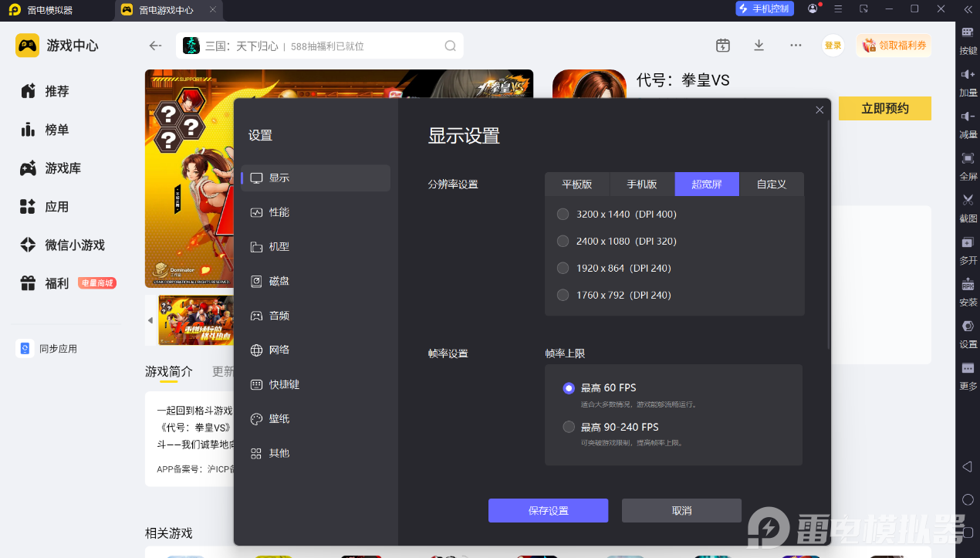Open the titlebar hamburger menu

(838, 8)
